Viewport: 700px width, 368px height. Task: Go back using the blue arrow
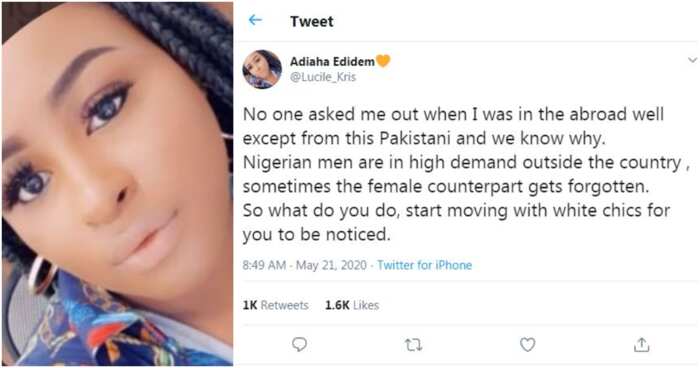point(255,20)
